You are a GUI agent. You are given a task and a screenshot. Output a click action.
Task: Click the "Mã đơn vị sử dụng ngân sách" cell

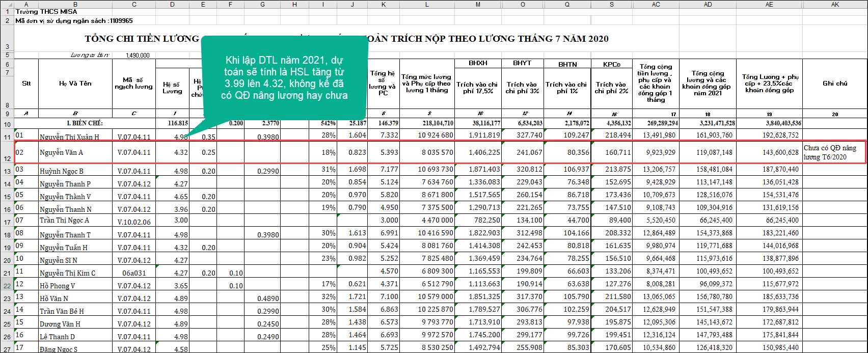pyautogui.click(x=74, y=21)
